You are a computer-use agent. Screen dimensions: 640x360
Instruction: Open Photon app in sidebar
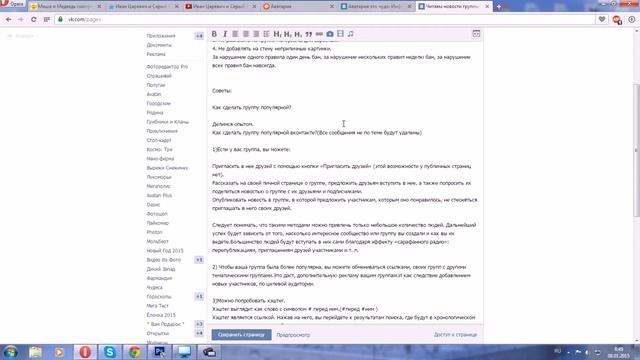pyautogui.click(x=154, y=232)
